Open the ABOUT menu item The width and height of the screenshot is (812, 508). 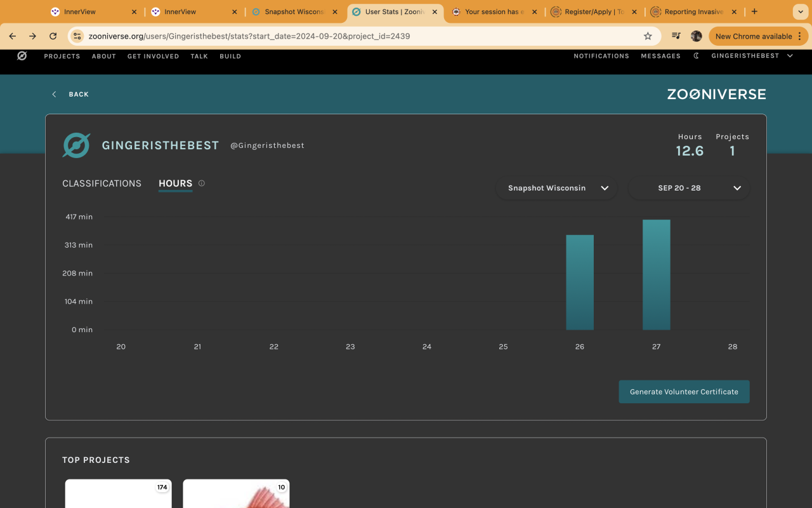pos(104,56)
